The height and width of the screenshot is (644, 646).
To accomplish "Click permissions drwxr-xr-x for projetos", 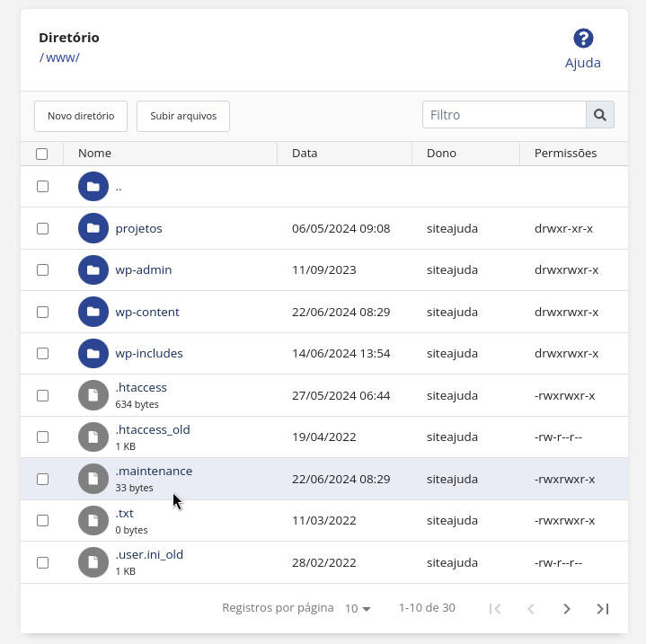I will [x=563, y=228].
